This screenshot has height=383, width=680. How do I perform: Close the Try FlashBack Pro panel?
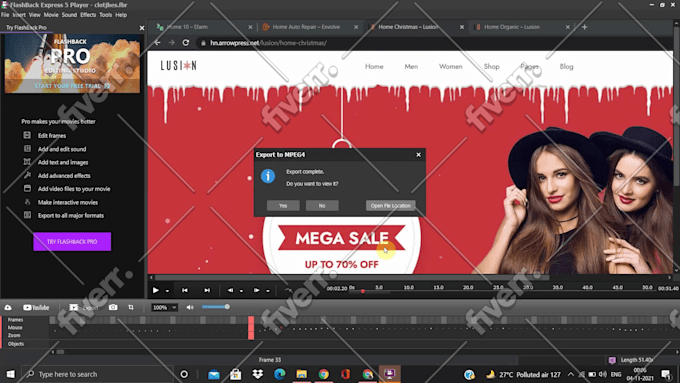pos(142,28)
